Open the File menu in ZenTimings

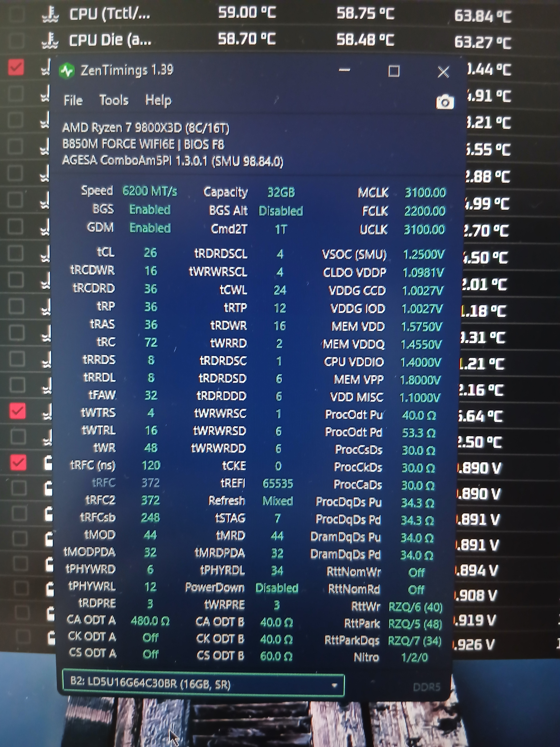click(73, 101)
